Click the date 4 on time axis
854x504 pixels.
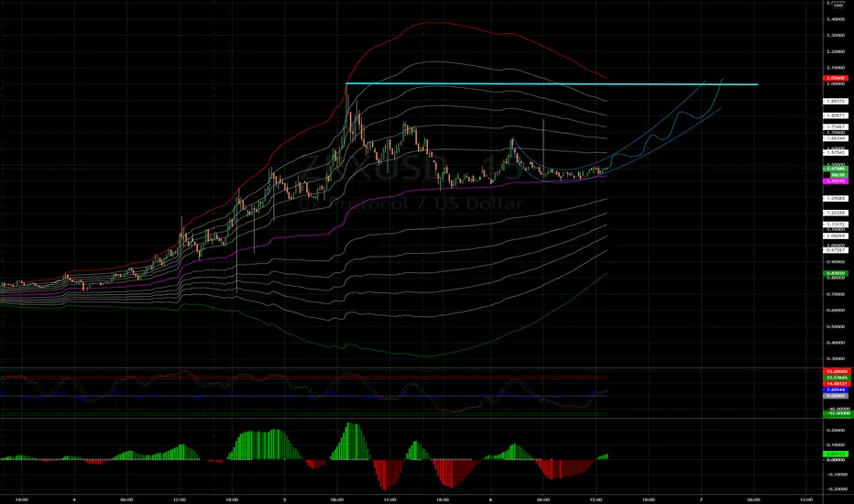coord(74,499)
